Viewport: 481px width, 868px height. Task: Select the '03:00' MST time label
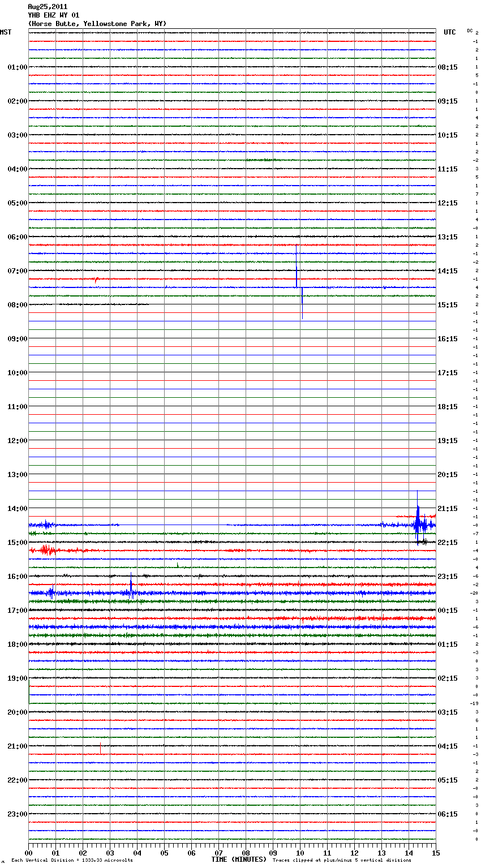click(17, 135)
